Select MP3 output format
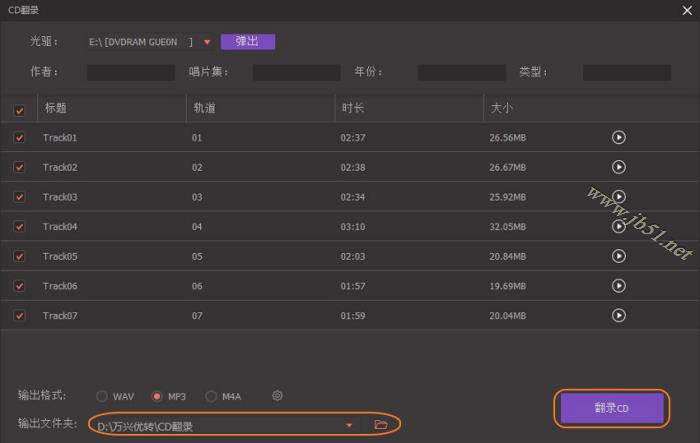 click(157, 396)
